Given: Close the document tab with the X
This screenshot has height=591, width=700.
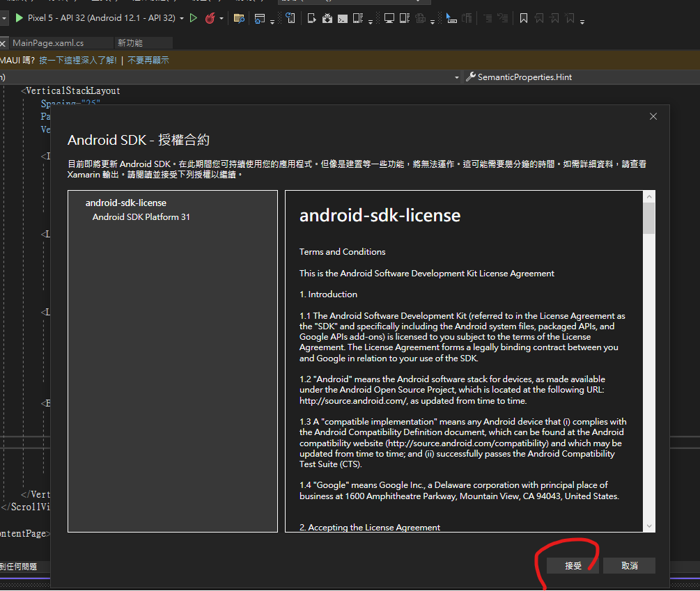Looking at the screenshot, I should 3,43.
